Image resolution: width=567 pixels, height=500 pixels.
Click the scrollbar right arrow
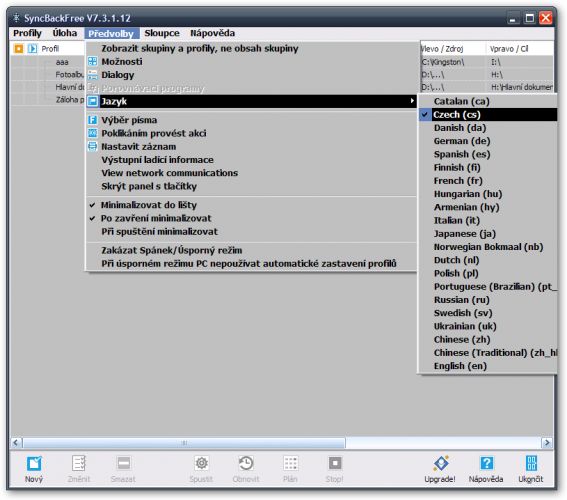(547, 443)
